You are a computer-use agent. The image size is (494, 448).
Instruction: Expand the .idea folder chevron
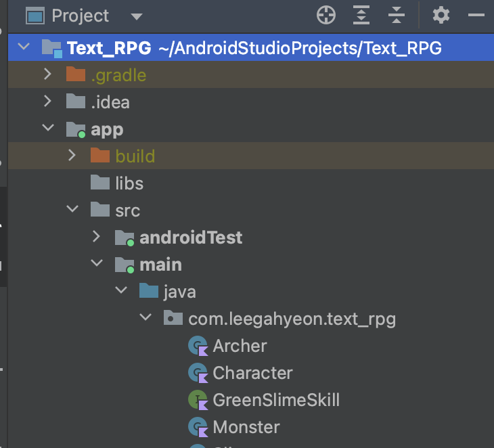tap(47, 101)
